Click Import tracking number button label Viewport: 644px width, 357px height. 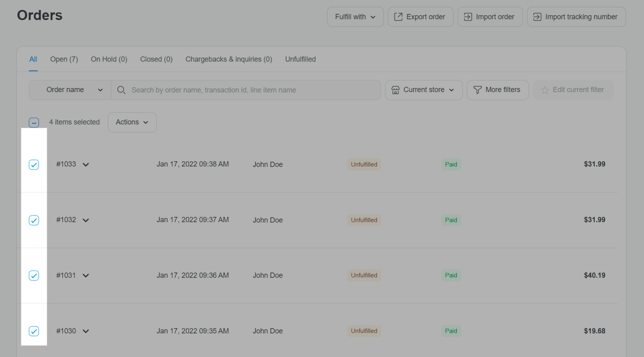click(581, 17)
